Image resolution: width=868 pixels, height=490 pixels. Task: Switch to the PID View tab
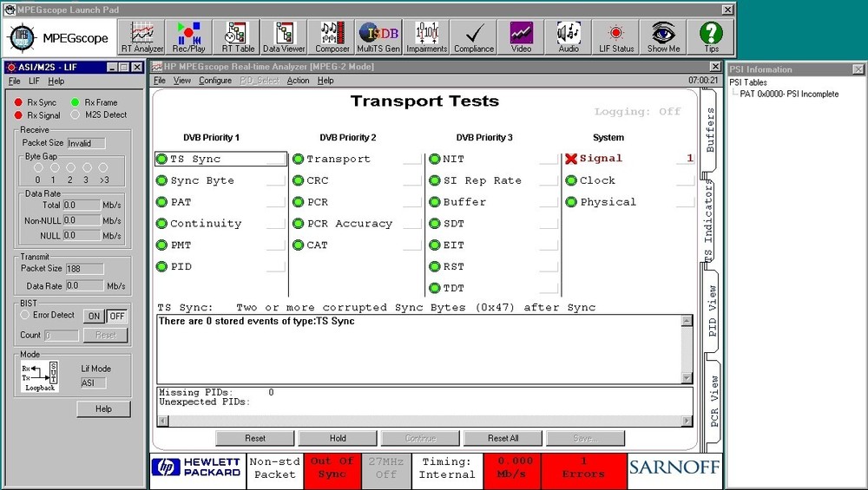712,310
